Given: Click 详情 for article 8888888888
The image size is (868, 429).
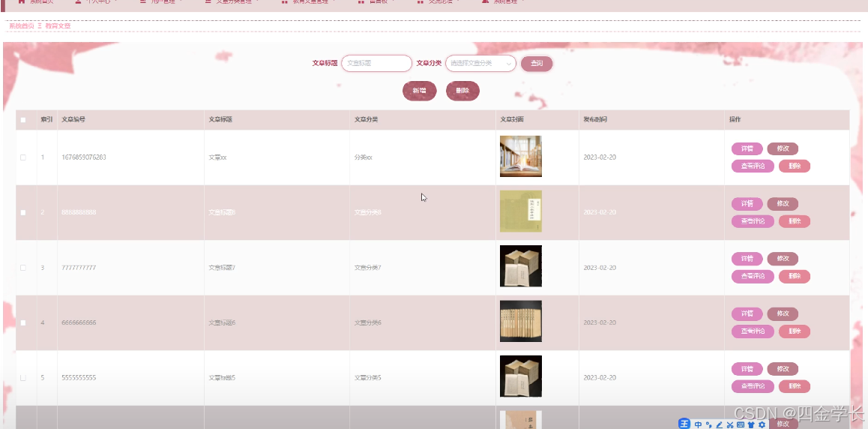Looking at the screenshot, I should pyautogui.click(x=747, y=204).
